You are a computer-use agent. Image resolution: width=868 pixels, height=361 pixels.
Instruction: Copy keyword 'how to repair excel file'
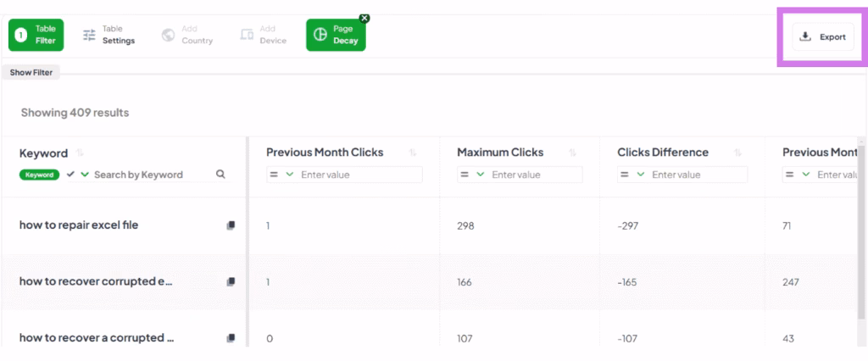[x=231, y=225]
